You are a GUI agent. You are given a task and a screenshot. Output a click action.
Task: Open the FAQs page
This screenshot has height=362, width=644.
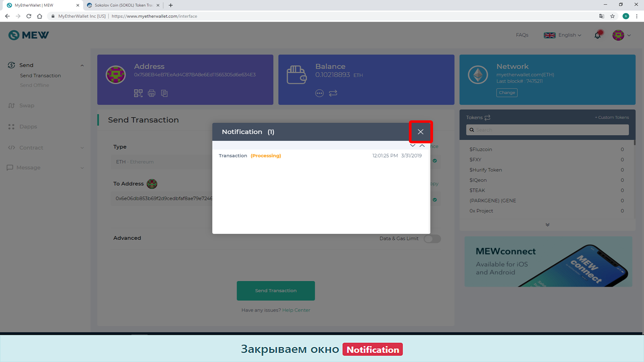coord(522,35)
